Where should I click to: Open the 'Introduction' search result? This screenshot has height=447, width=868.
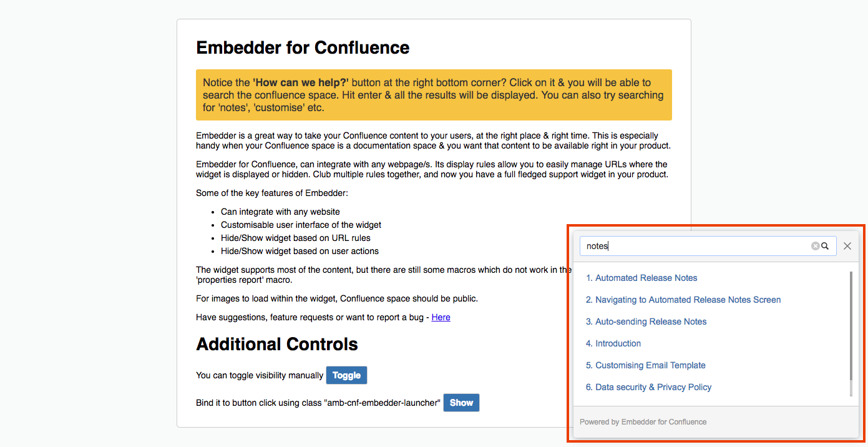(x=613, y=343)
